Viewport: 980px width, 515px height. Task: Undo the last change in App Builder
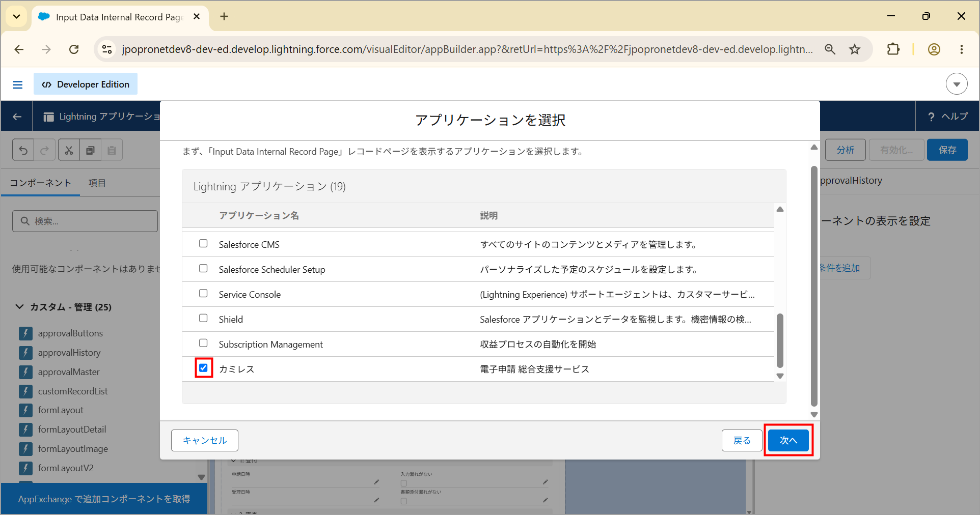pyautogui.click(x=23, y=150)
